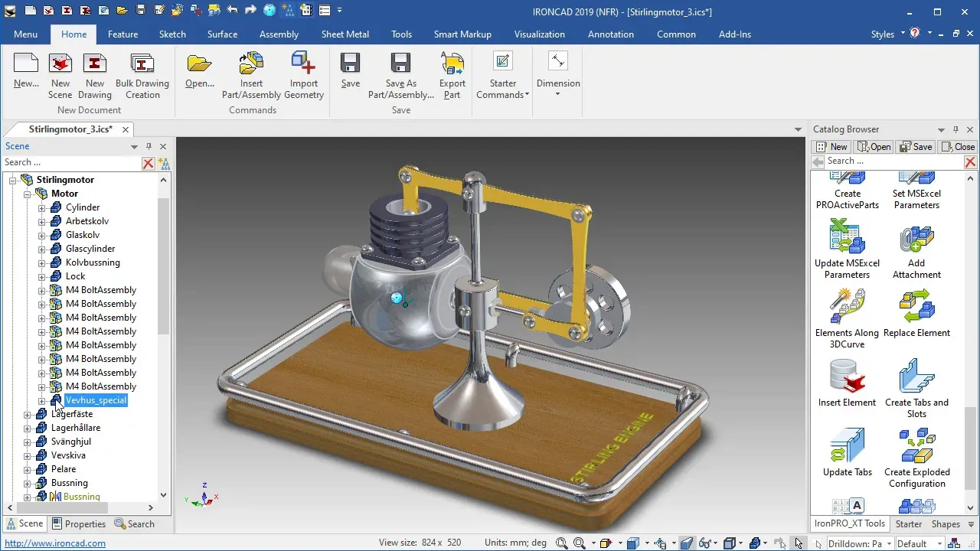Click Insert Part/Assembly icon

[251, 64]
